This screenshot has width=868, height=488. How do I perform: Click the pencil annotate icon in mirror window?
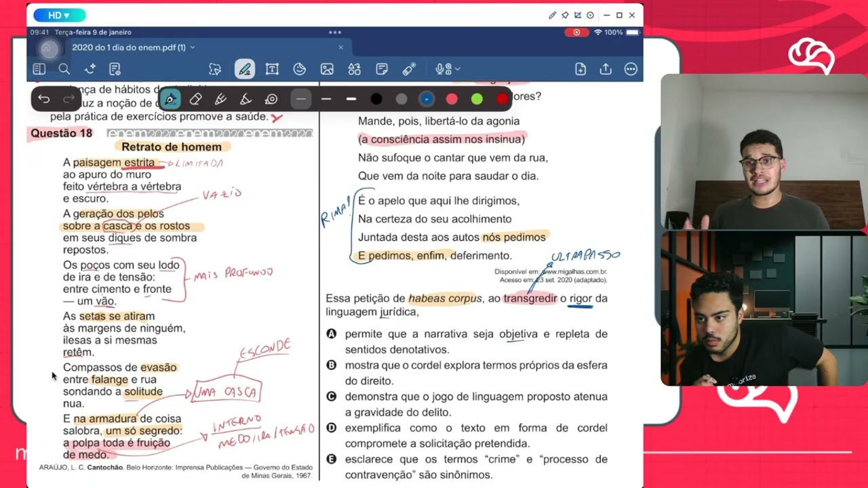point(552,15)
